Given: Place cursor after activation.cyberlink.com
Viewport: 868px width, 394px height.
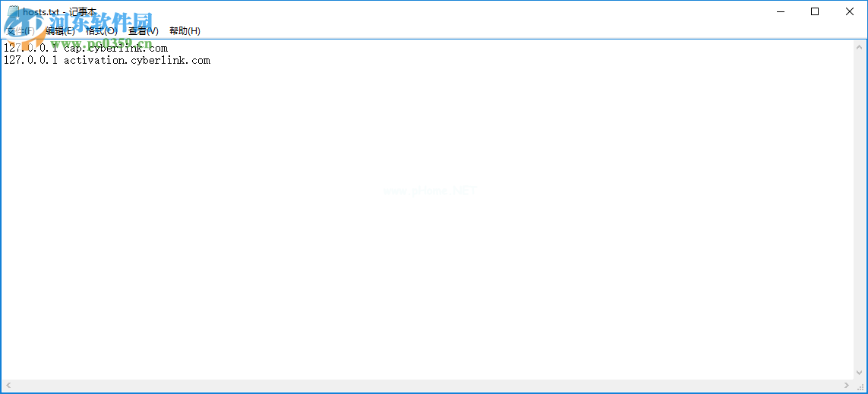Looking at the screenshot, I should click(211, 60).
